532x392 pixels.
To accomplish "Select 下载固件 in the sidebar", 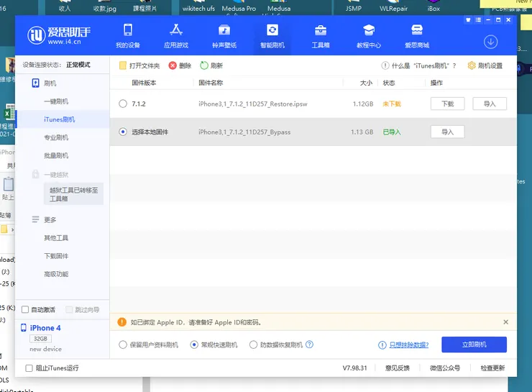I will pos(56,256).
